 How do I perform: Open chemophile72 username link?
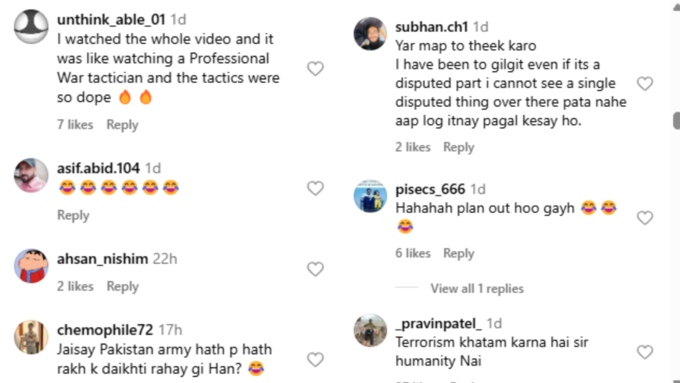(105, 330)
